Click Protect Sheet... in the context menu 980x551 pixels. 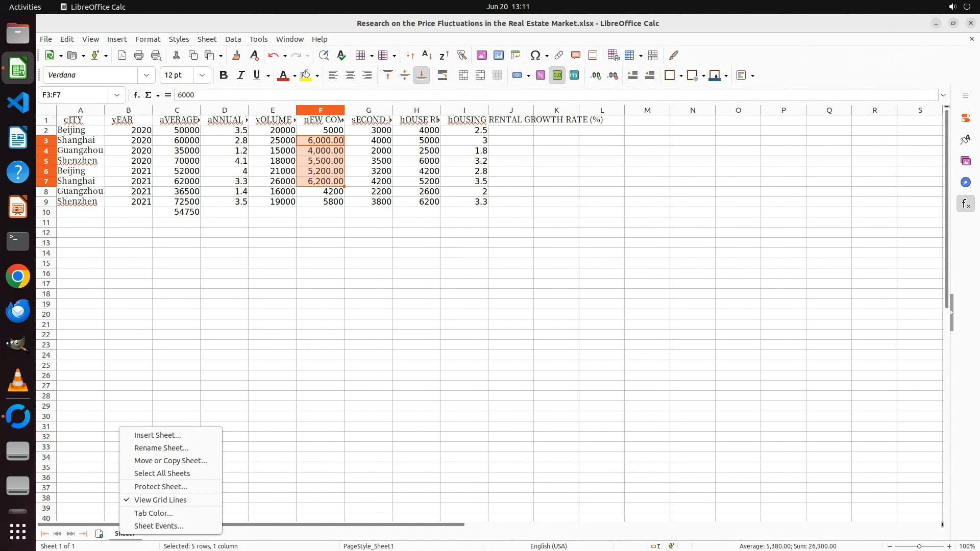(160, 487)
